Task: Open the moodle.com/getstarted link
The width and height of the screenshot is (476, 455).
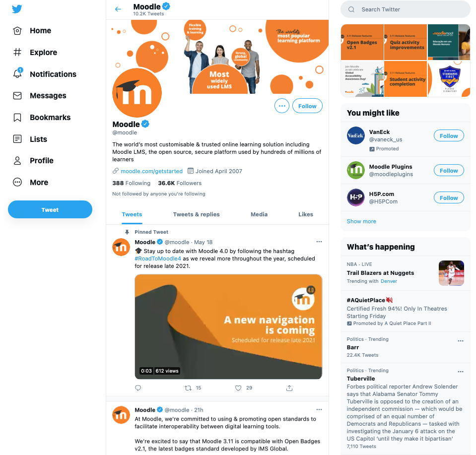Action: click(x=151, y=171)
